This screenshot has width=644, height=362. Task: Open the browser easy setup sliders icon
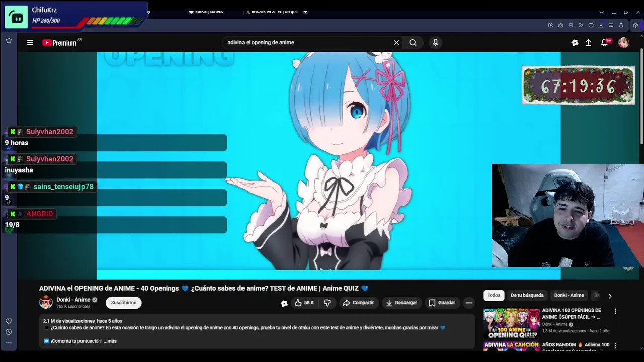pyautogui.click(x=611, y=25)
